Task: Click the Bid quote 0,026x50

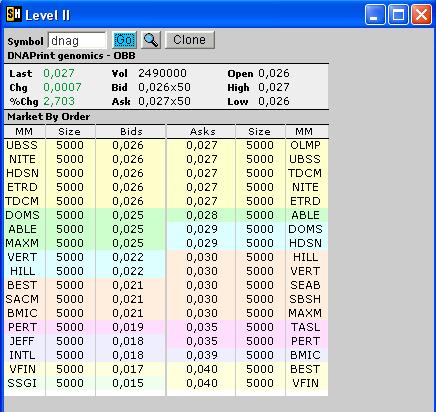Action: (x=164, y=87)
